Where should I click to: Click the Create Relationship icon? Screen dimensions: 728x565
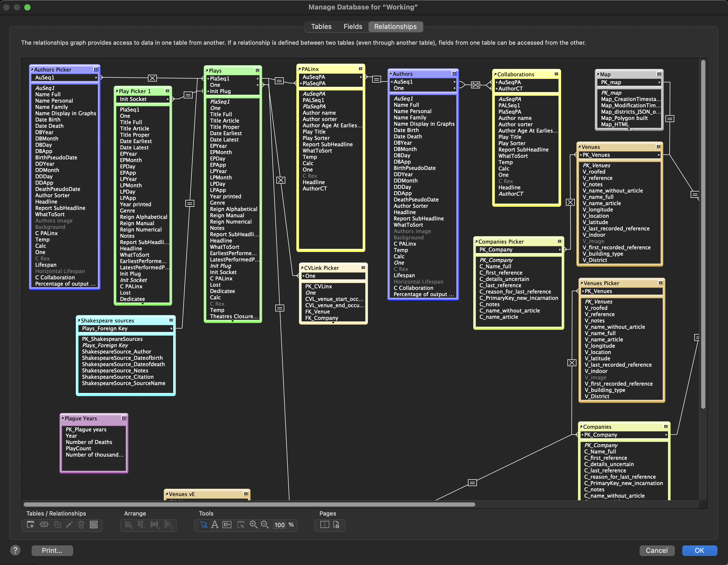(x=44, y=525)
